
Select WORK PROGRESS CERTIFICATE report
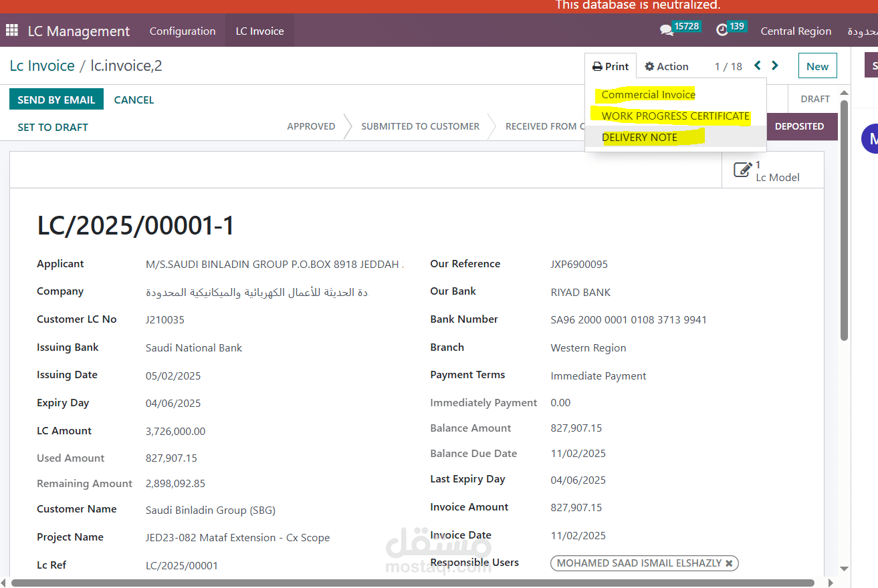675,116
